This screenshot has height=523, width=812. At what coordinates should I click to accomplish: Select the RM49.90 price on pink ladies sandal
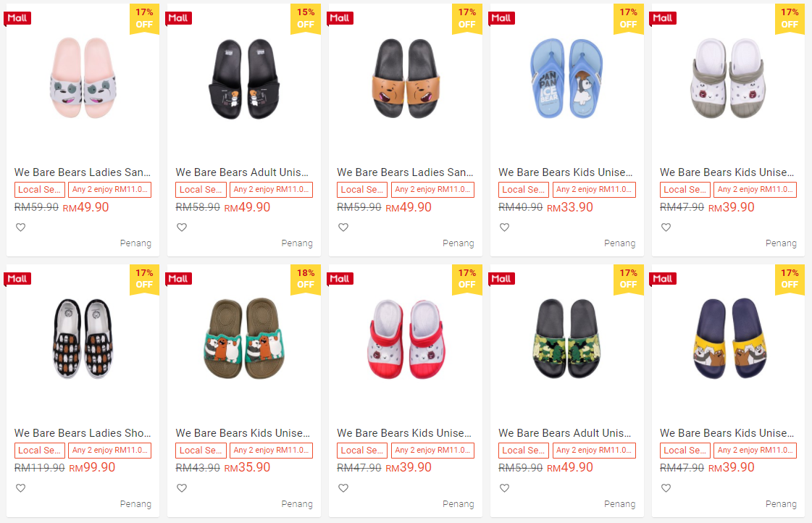[x=85, y=208]
